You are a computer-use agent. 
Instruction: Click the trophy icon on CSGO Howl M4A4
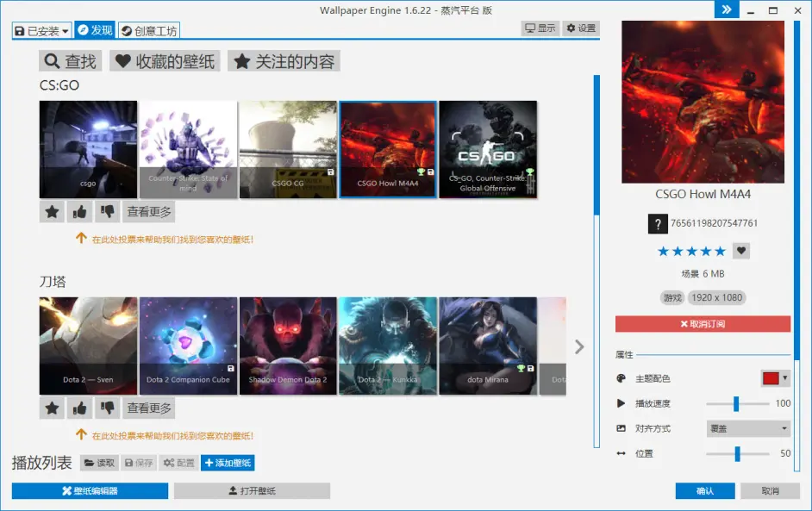[421, 171]
